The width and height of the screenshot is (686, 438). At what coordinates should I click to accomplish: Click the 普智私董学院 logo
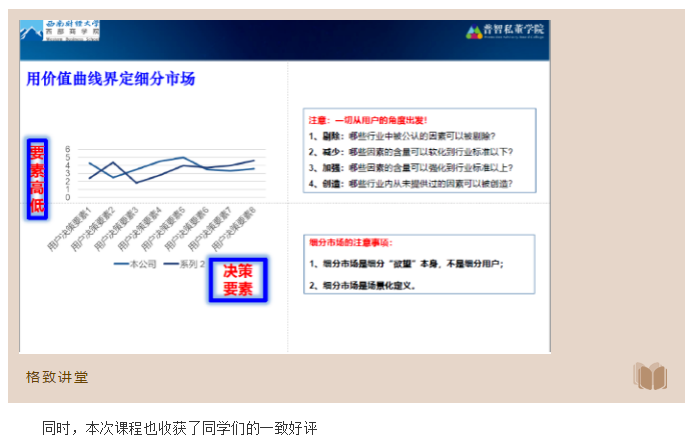505,31
